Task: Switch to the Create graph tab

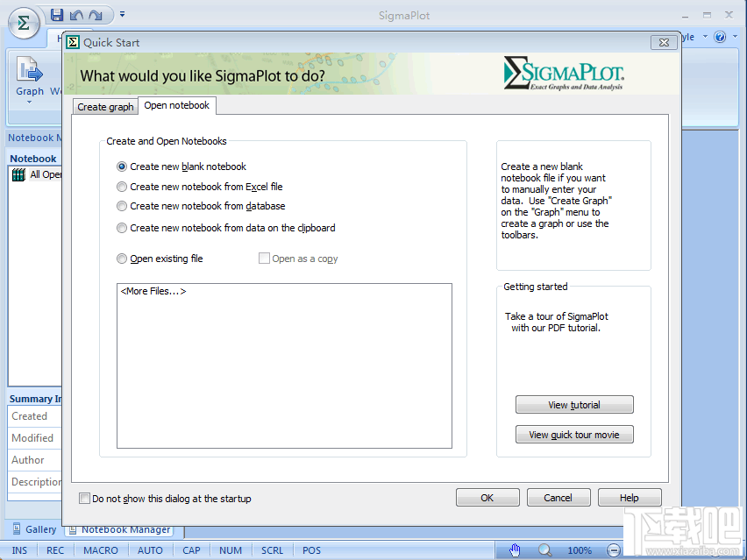Action: click(105, 107)
